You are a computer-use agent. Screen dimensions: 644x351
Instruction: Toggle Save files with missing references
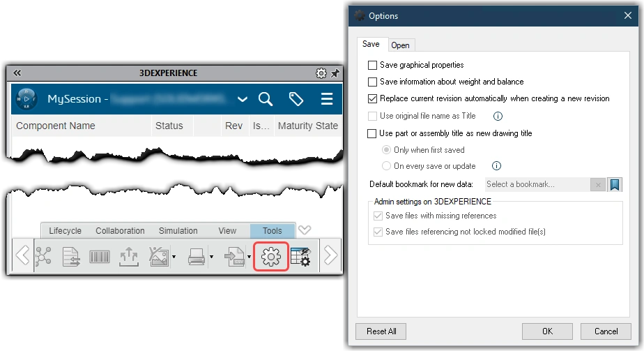378,216
